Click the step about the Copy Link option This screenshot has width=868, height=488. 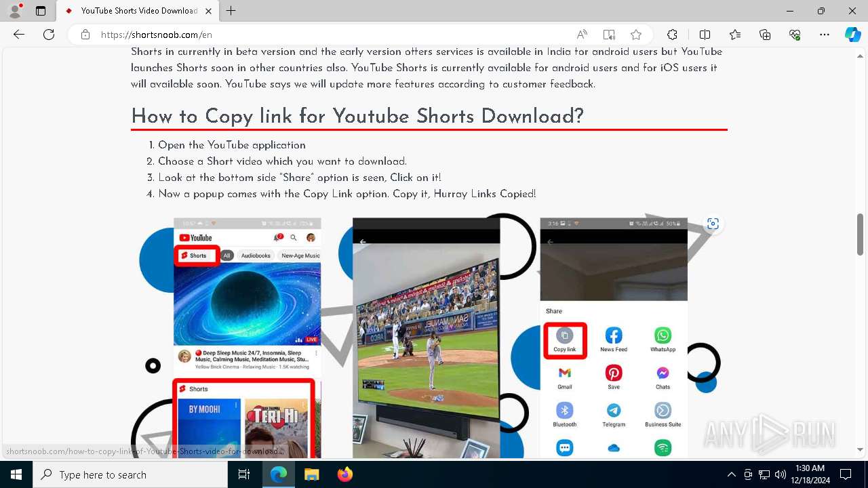click(347, 194)
